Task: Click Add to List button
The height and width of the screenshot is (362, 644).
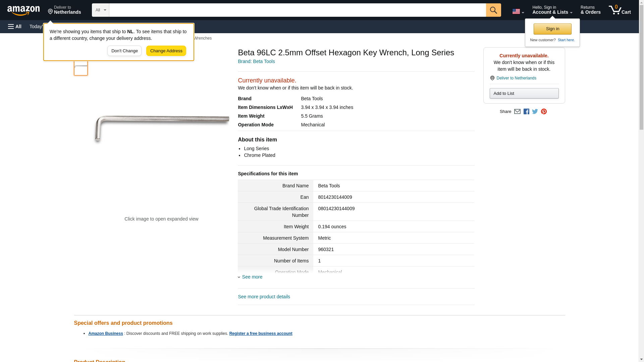Action: pos(524,94)
